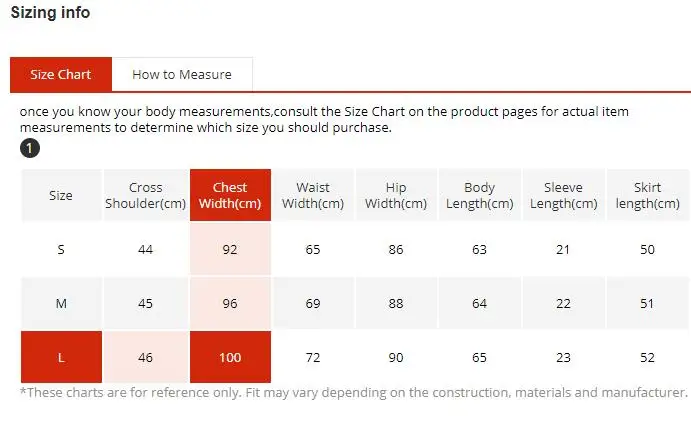
Task: Click the 46 cross shoulder cell
Action: (146, 357)
